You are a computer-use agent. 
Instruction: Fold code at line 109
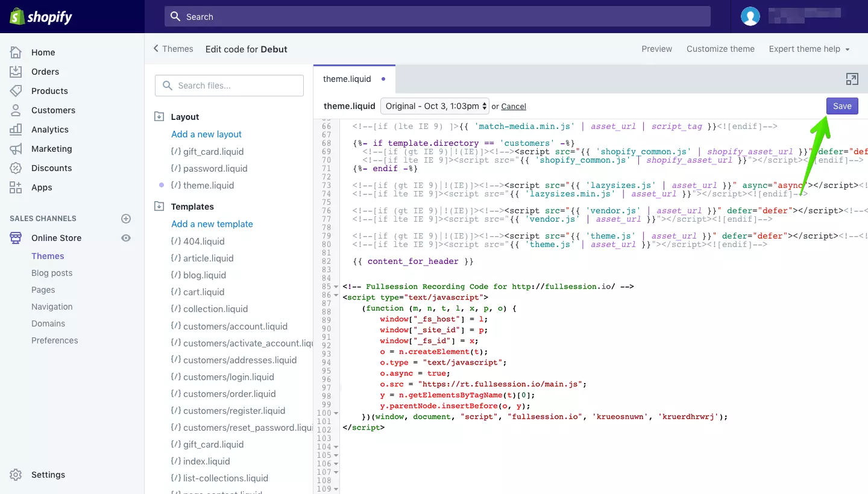pyautogui.click(x=336, y=489)
